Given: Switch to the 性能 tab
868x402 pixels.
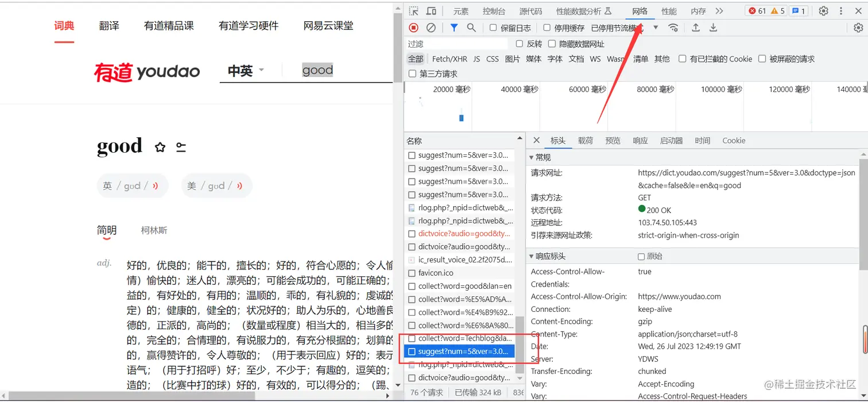Looking at the screenshot, I should (669, 11).
